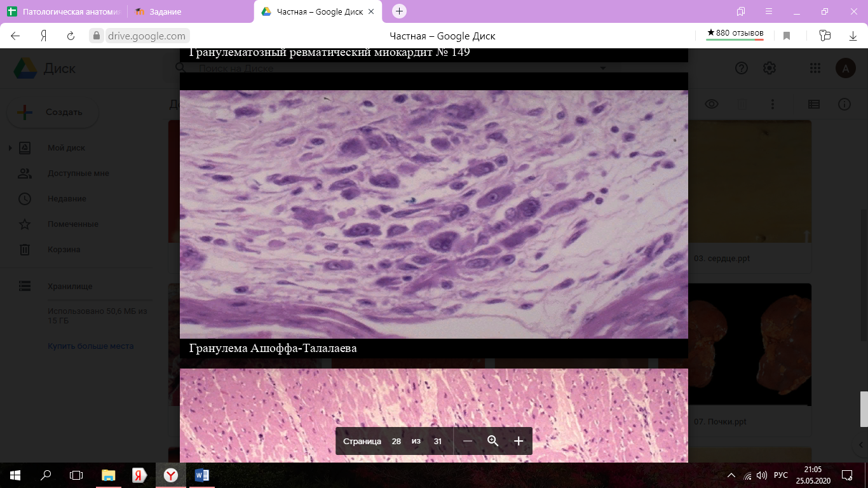This screenshot has width=868, height=488.
Task: Open Yandex Browser from the taskbar
Action: (x=170, y=475)
